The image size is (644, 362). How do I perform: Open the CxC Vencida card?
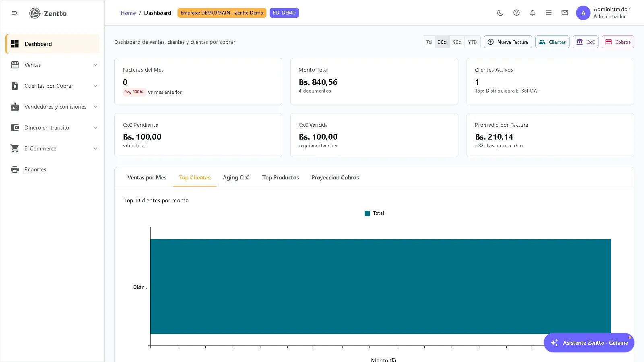[374, 135]
